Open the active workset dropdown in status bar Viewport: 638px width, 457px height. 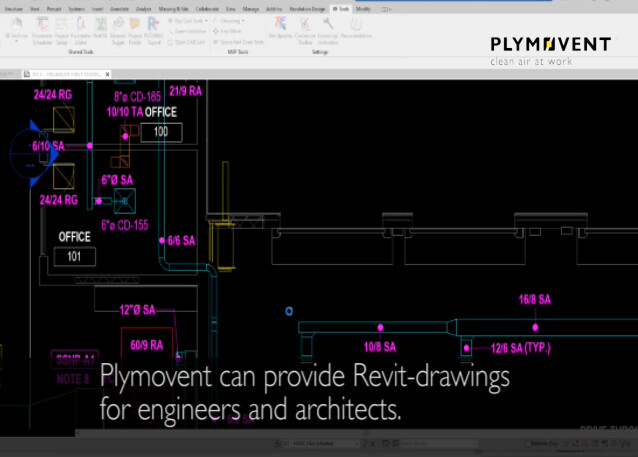(x=320, y=443)
